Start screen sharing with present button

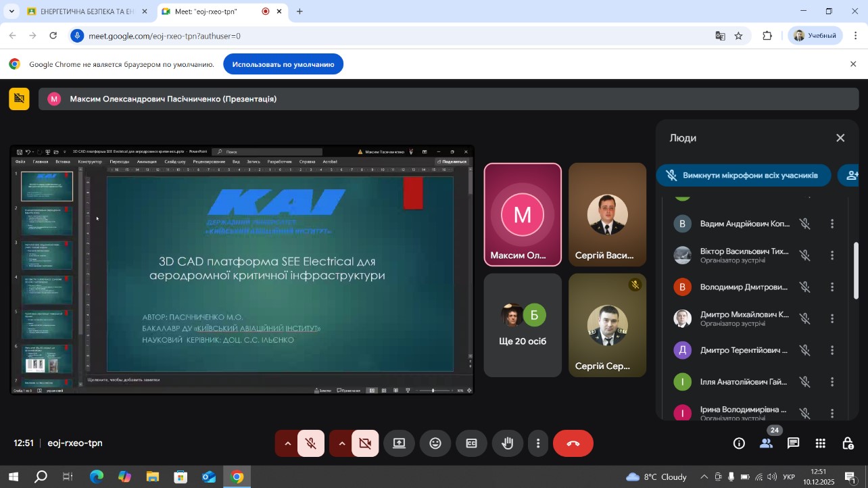(x=399, y=443)
